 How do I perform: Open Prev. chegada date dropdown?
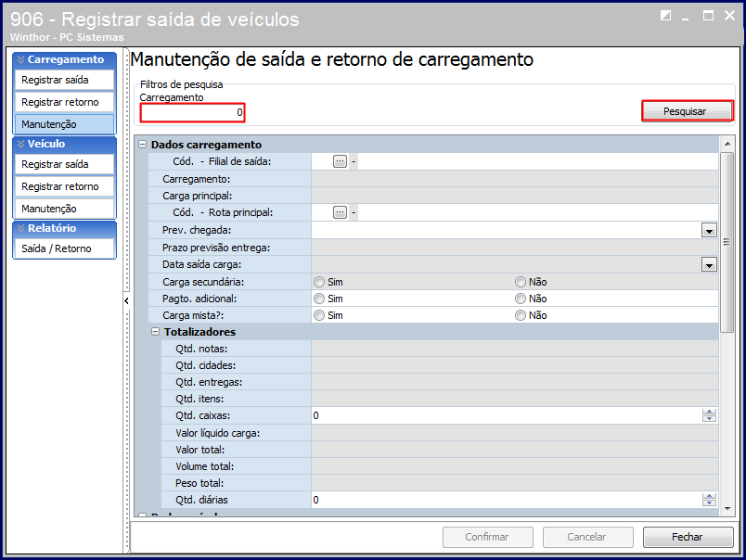click(x=709, y=231)
